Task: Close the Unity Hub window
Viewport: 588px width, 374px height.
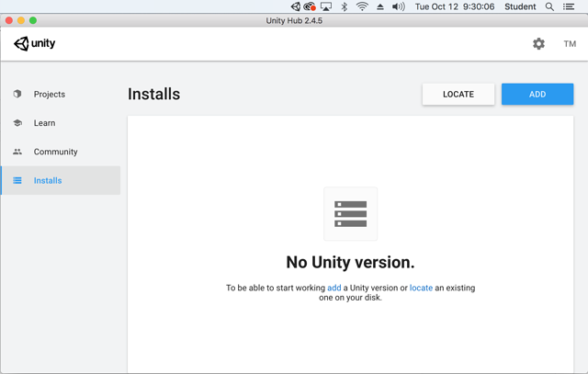Action: (9, 20)
